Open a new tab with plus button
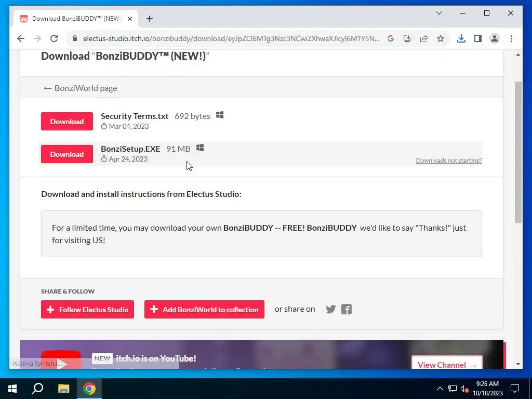The width and height of the screenshot is (532, 399). click(150, 19)
